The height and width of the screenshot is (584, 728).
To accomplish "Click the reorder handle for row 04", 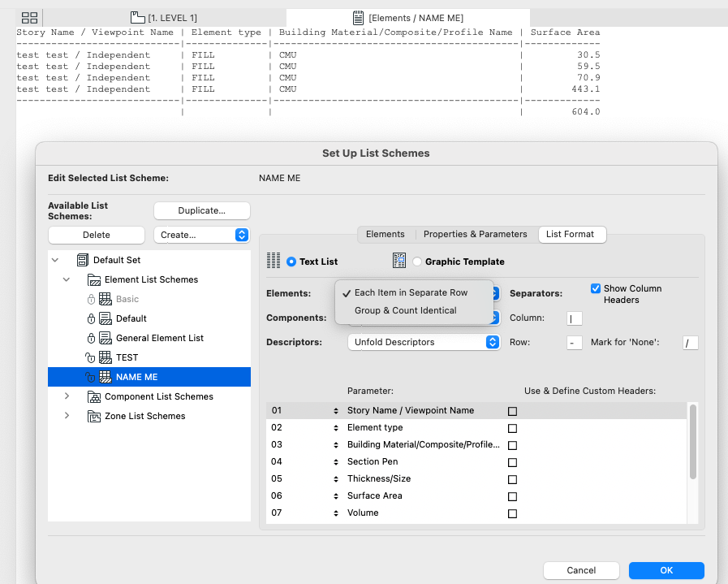I will point(336,462).
